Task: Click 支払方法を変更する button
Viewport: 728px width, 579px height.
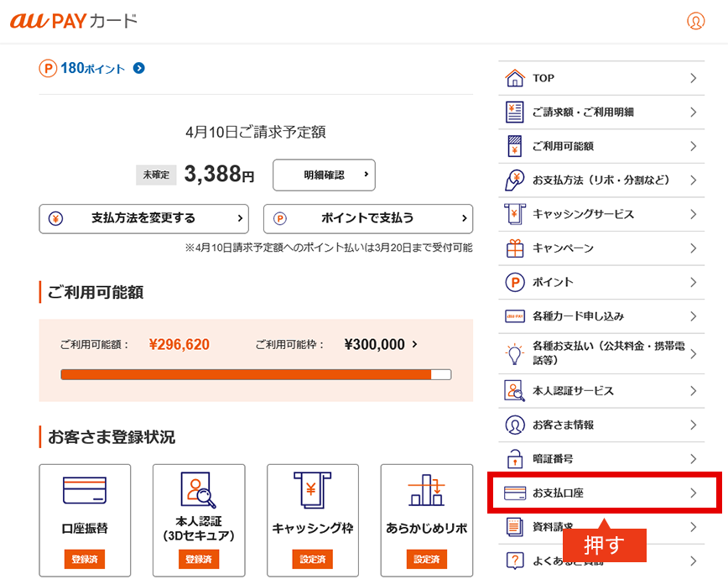Action: [x=143, y=218]
